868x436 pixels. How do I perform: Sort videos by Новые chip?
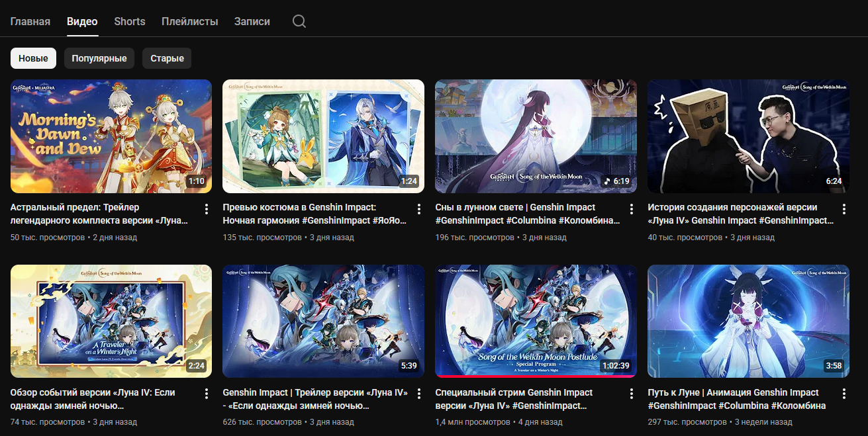coord(33,58)
